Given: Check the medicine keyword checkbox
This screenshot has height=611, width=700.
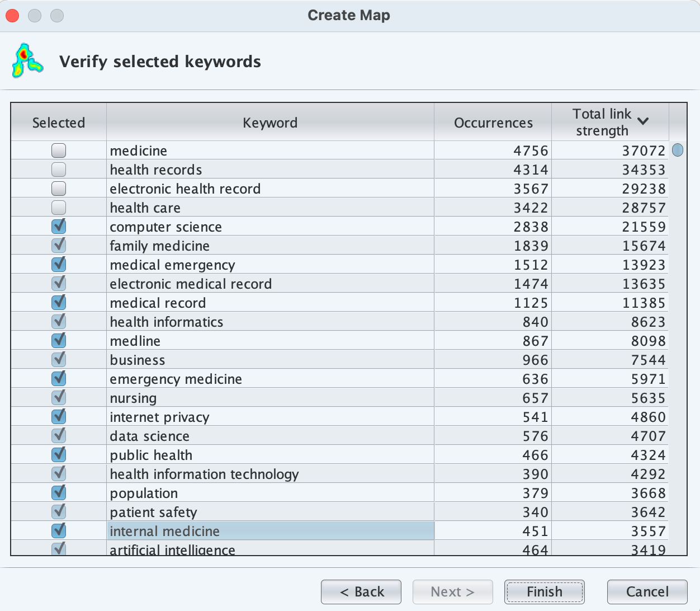Looking at the screenshot, I should click(x=59, y=151).
